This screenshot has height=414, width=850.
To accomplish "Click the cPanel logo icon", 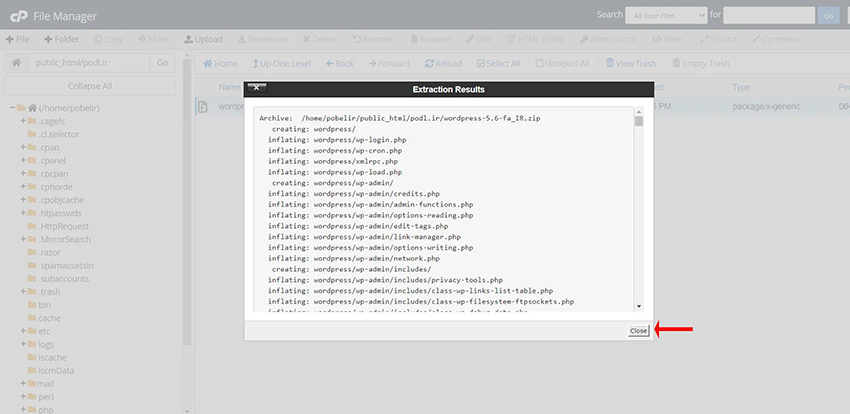I will point(17,14).
